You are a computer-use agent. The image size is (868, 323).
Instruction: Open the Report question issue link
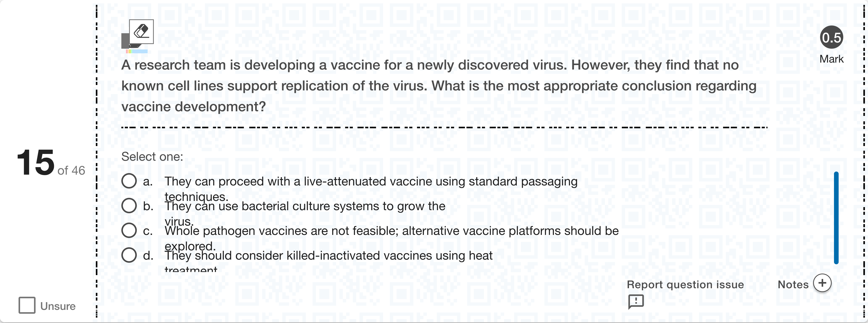coord(685,285)
